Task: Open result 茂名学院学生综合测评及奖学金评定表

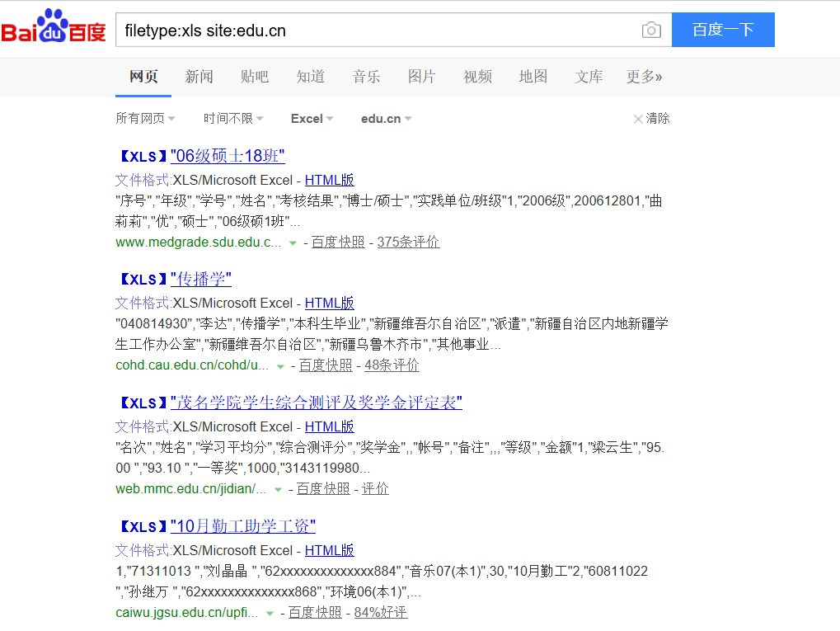Action: point(316,403)
